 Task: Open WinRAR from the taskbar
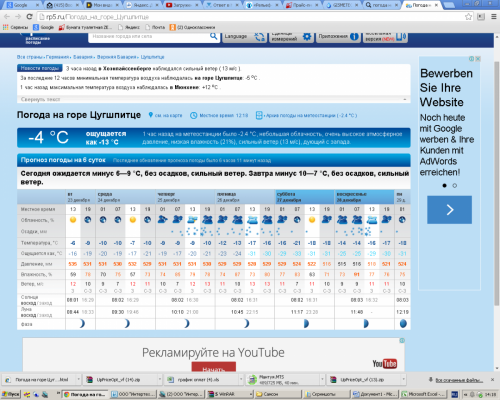229,394
